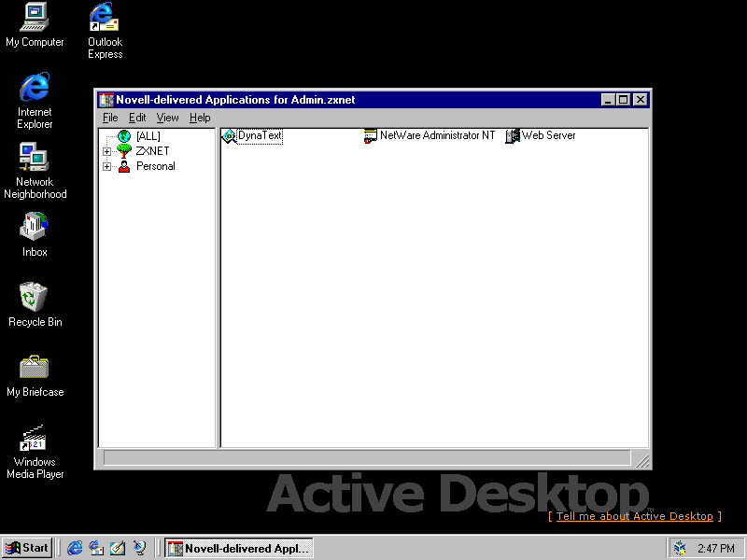Select My Briefcase desktop icon
Viewport: 747px width, 560px height.
pyautogui.click(x=35, y=375)
